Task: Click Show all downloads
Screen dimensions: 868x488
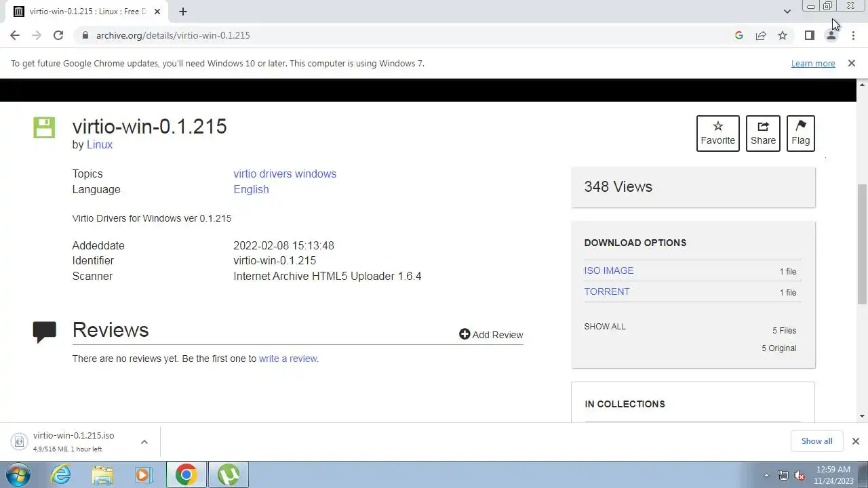Action: [816, 441]
